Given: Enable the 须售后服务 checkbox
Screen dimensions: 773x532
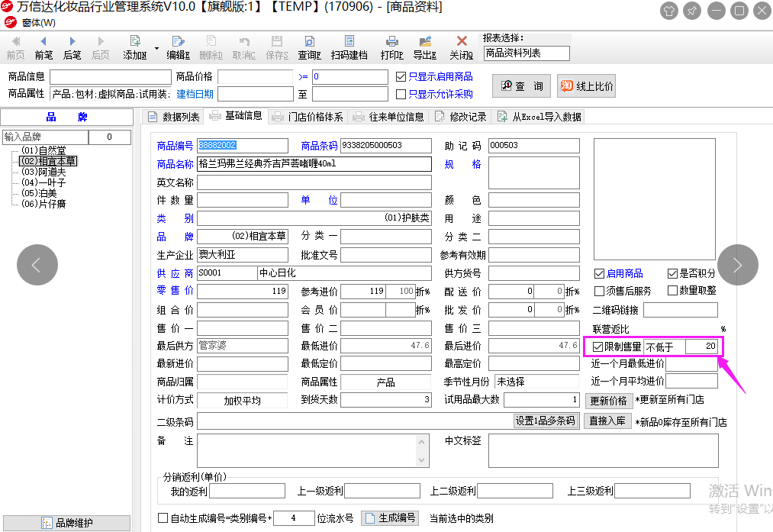Looking at the screenshot, I should (x=600, y=291).
